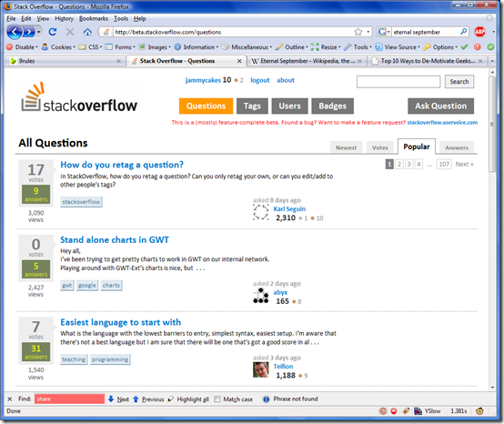Enable the Match case checkbox
The width and height of the screenshot is (504, 424).
pos(217,399)
